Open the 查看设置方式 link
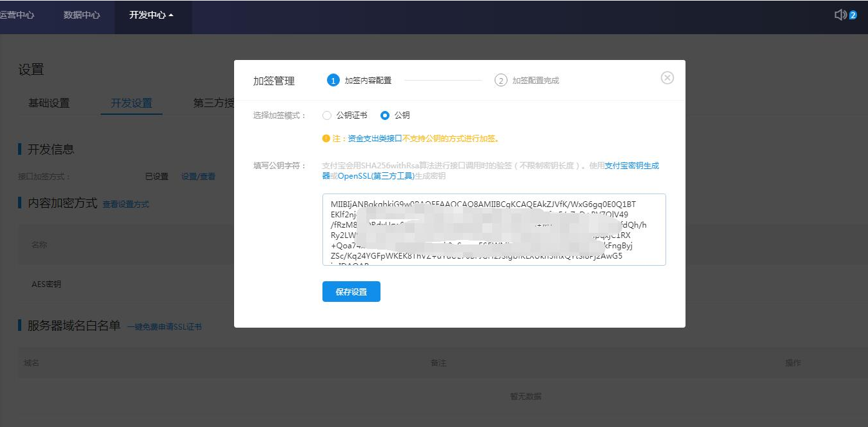 (126, 204)
